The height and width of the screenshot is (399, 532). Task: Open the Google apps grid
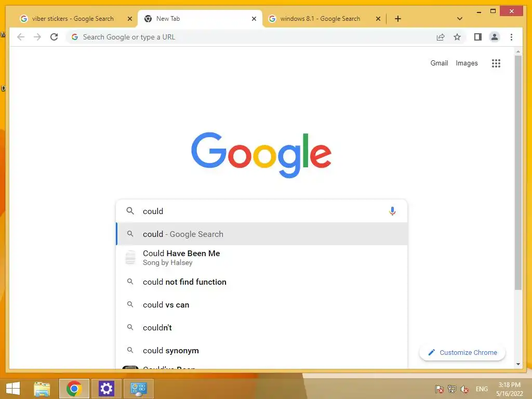(496, 63)
